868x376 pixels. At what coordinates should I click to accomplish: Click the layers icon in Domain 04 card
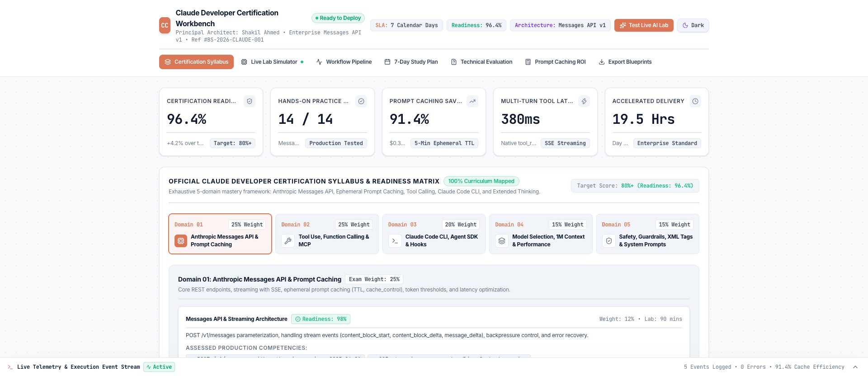click(x=502, y=241)
